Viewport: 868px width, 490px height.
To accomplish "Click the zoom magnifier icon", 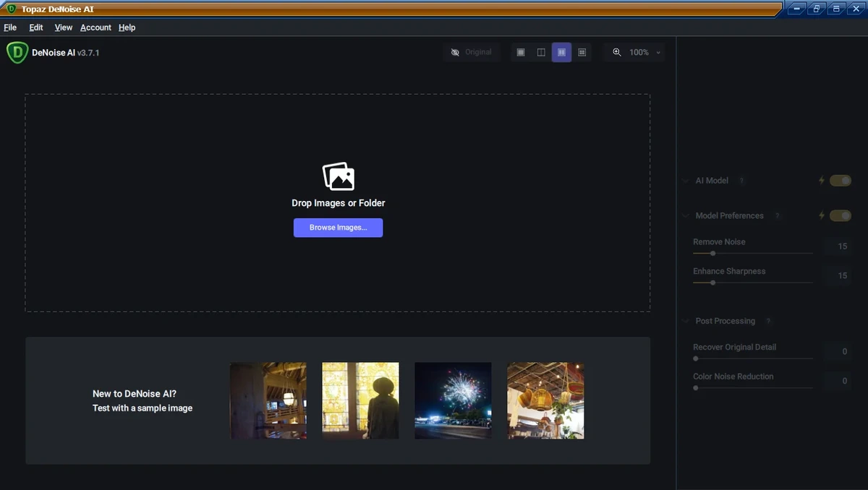I will [x=617, y=53].
